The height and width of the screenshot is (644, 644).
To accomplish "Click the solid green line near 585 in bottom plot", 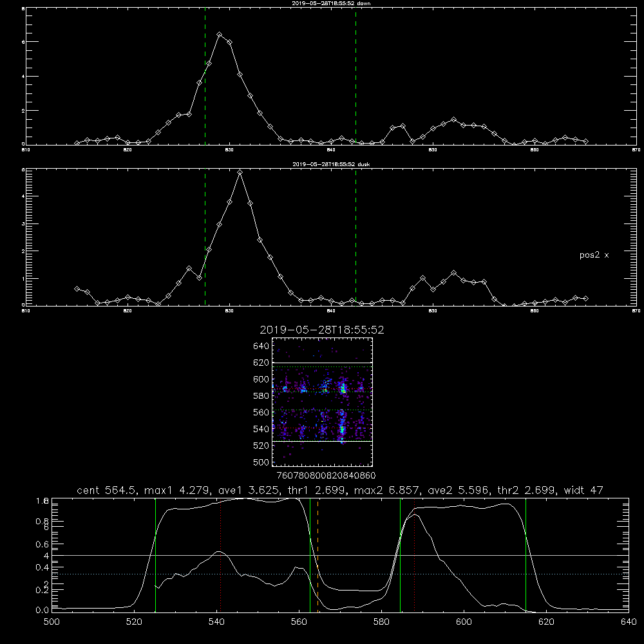I will click(400, 554).
